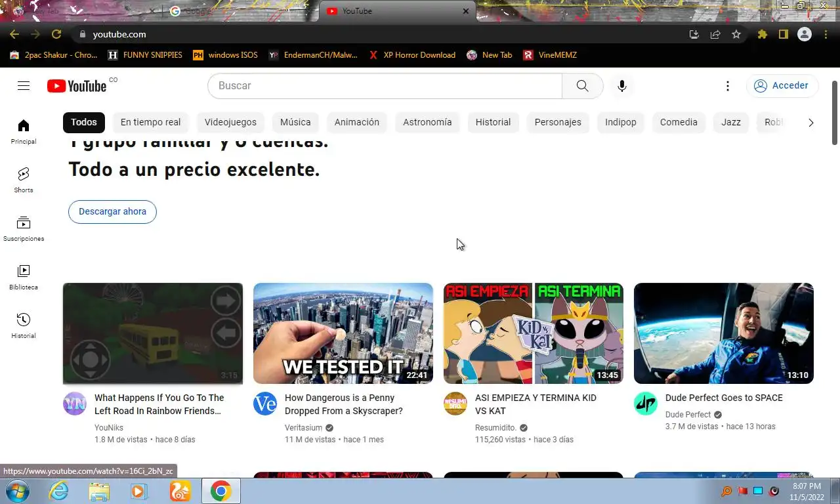Open the EndermanCH/Malw... bookmark
This screenshot has width=840, height=504.
click(x=313, y=55)
